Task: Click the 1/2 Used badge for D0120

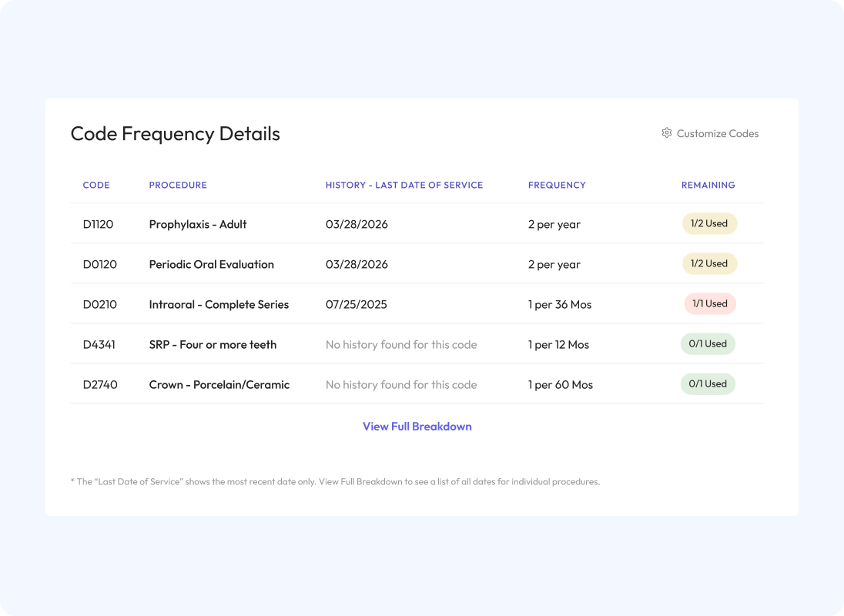Action: click(709, 263)
